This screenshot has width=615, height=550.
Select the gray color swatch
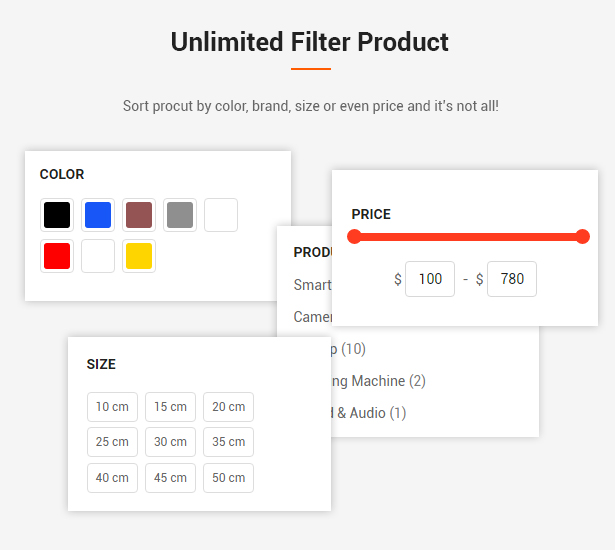pyautogui.click(x=180, y=215)
